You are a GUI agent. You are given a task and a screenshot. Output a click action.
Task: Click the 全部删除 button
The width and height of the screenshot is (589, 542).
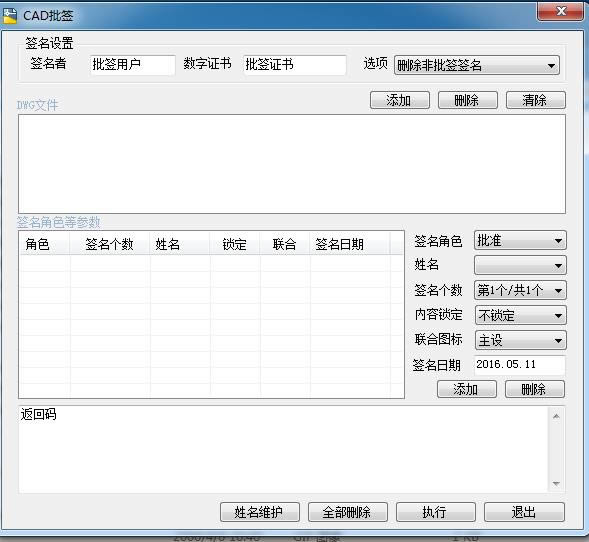click(348, 512)
